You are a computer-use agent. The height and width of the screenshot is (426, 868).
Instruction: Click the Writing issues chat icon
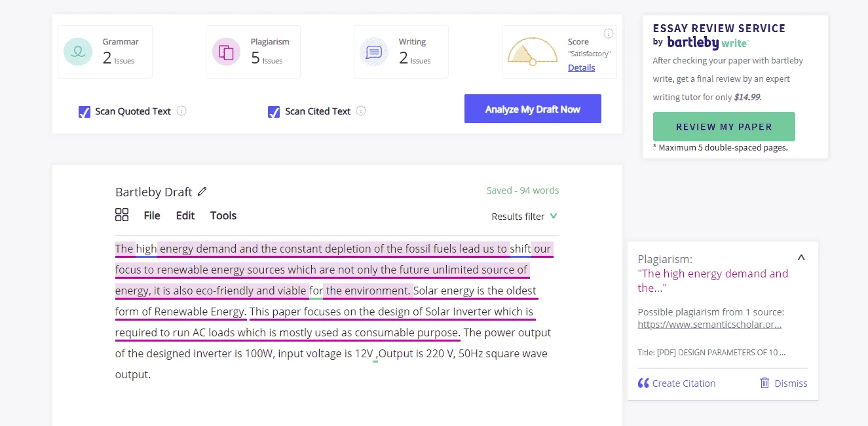[x=374, y=52]
